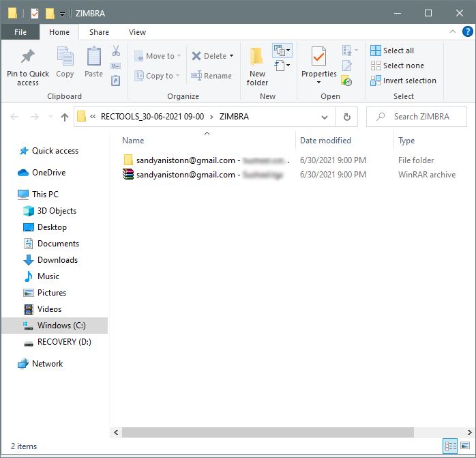Open the Delete dropdown arrow

pyautogui.click(x=232, y=56)
